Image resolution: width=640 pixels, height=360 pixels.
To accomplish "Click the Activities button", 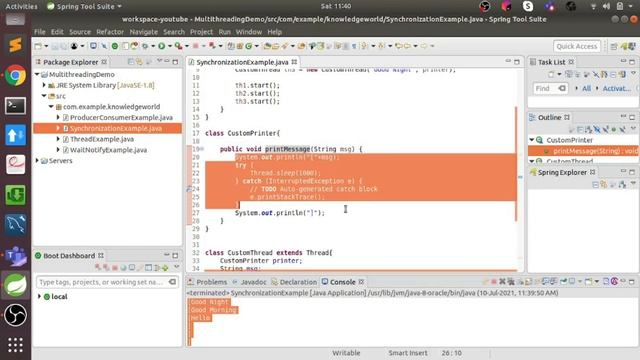I will click(21, 6).
